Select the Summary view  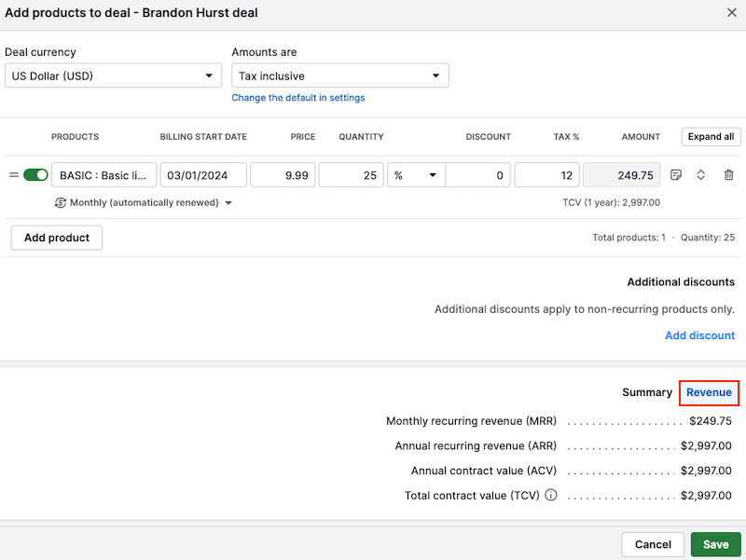click(647, 392)
